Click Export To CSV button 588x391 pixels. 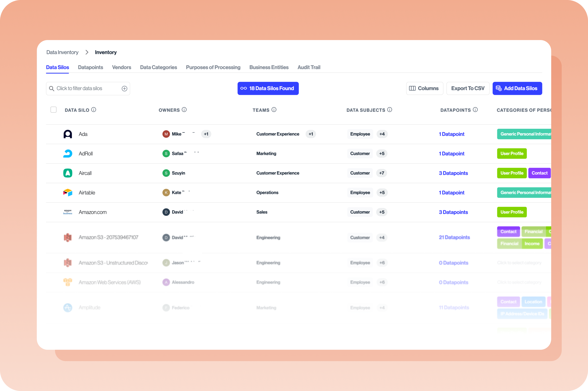(x=468, y=88)
